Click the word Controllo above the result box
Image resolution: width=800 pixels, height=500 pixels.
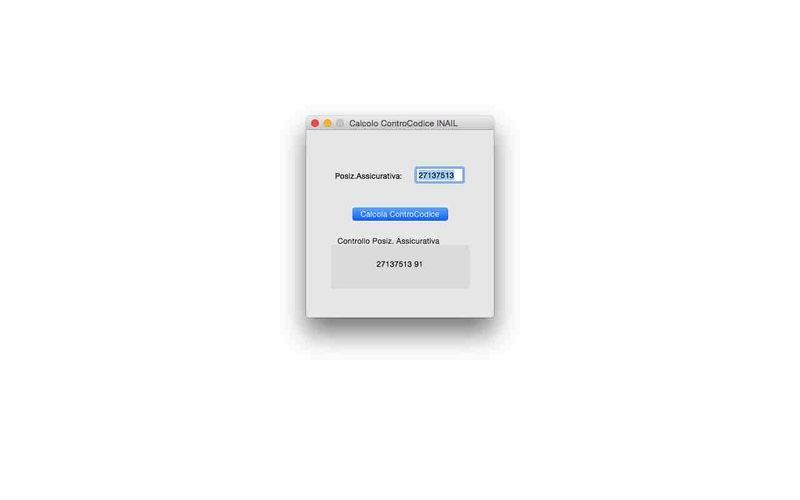click(x=354, y=241)
